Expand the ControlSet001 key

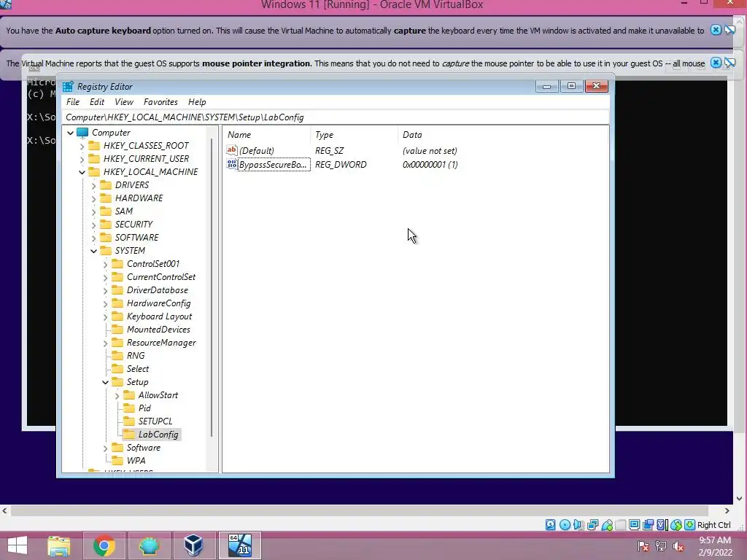tap(105, 264)
